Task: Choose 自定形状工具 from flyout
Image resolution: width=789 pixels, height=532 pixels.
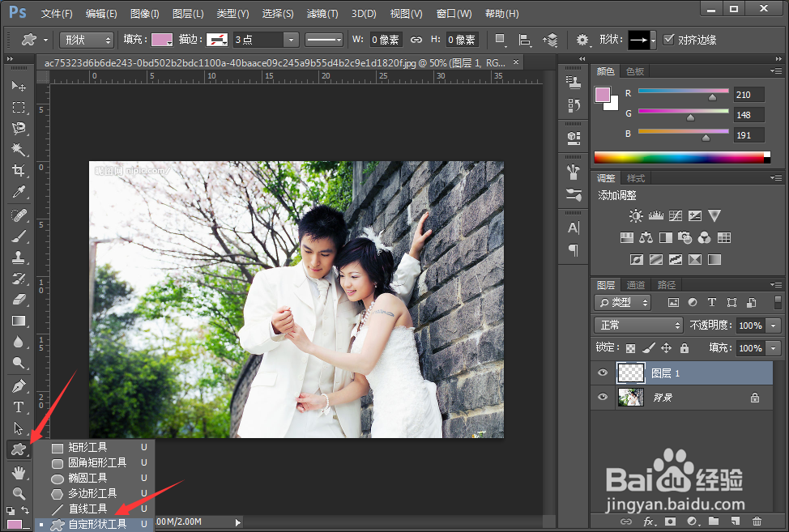Action: click(x=95, y=524)
